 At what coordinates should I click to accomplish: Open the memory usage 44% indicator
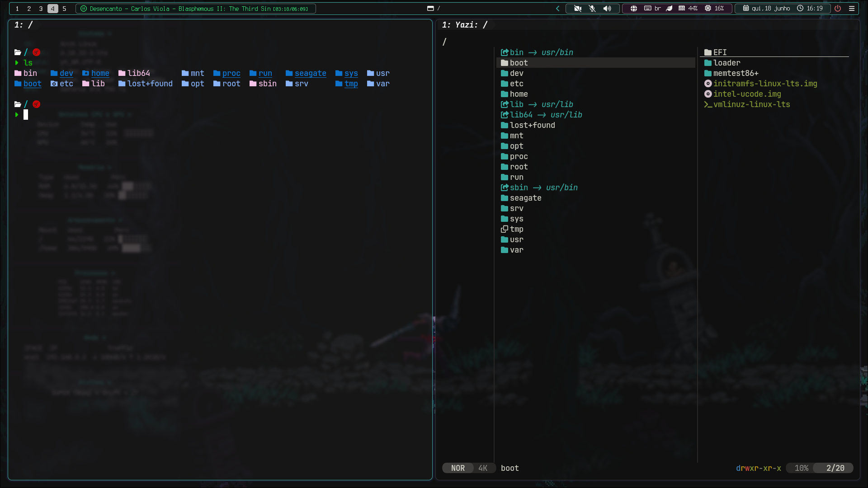tap(688, 9)
